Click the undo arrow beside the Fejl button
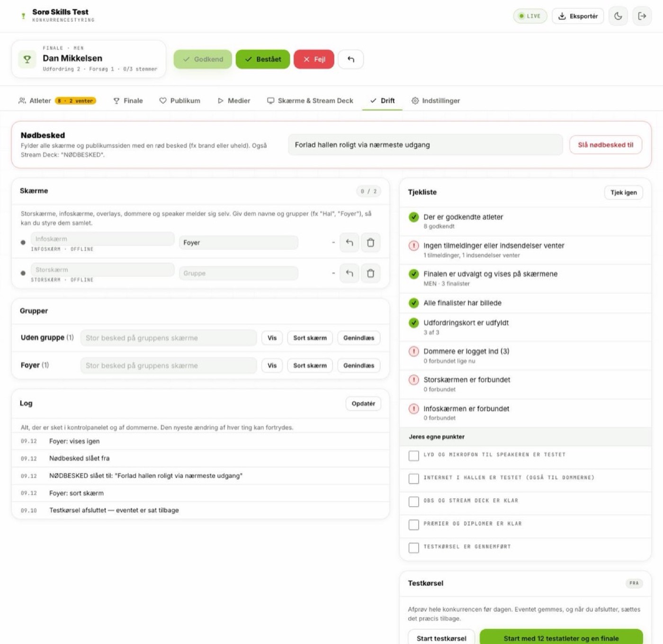Viewport: 663px width, 644px height. click(351, 59)
